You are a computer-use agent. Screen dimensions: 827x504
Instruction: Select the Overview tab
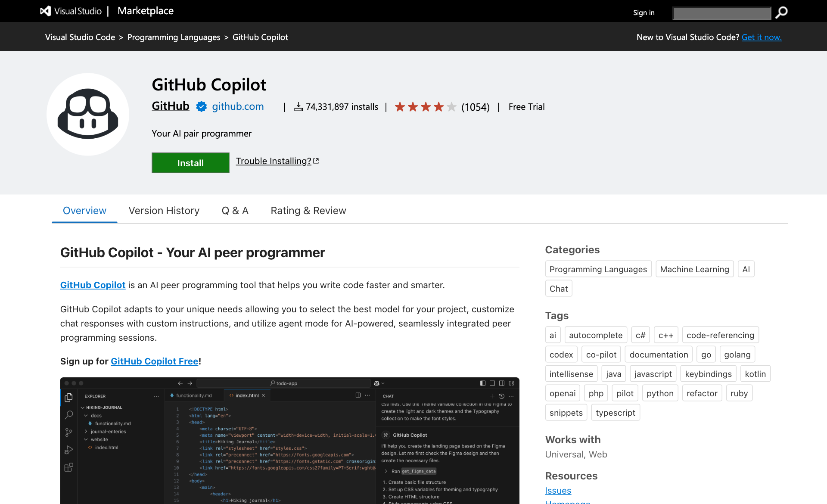pyautogui.click(x=84, y=211)
